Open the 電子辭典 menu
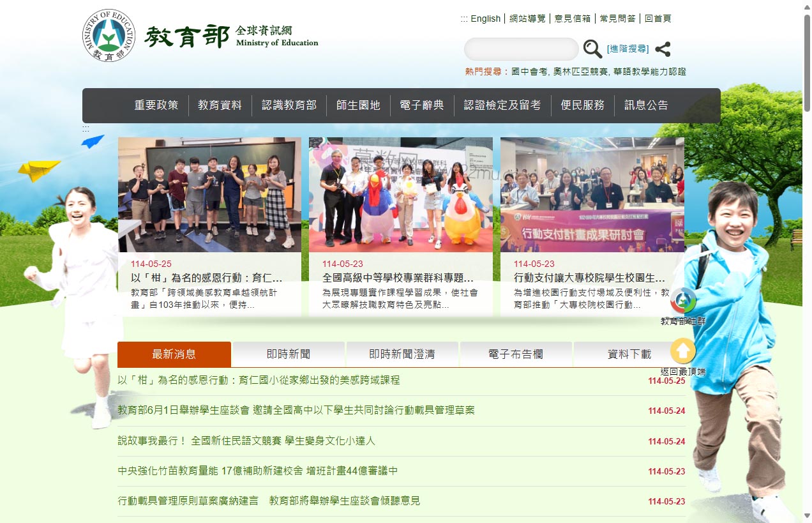This screenshot has width=812, height=523. [x=421, y=105]
